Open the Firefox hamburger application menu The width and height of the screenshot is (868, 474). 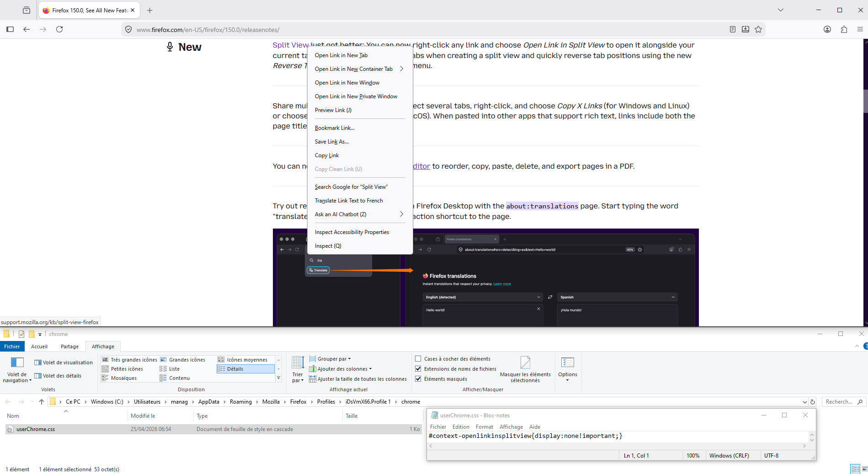pyautogui.click(x=860, y=29)
